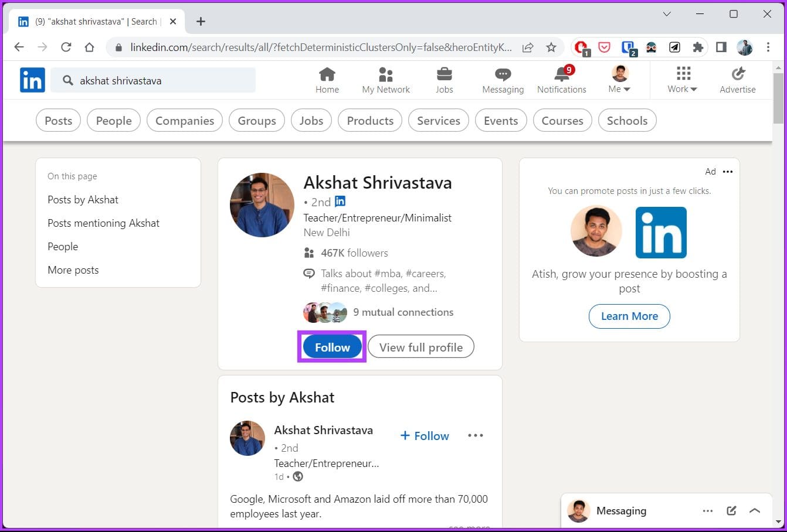The image size is (787, 532).
Task: Open the Work apps dropdown
Action: point(683,80)
